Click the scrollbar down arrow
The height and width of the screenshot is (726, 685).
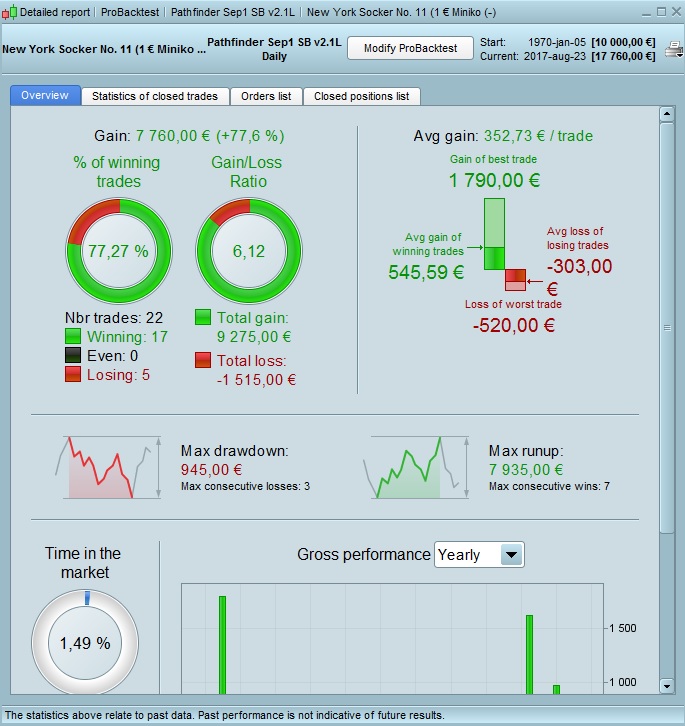pos(666,686)
